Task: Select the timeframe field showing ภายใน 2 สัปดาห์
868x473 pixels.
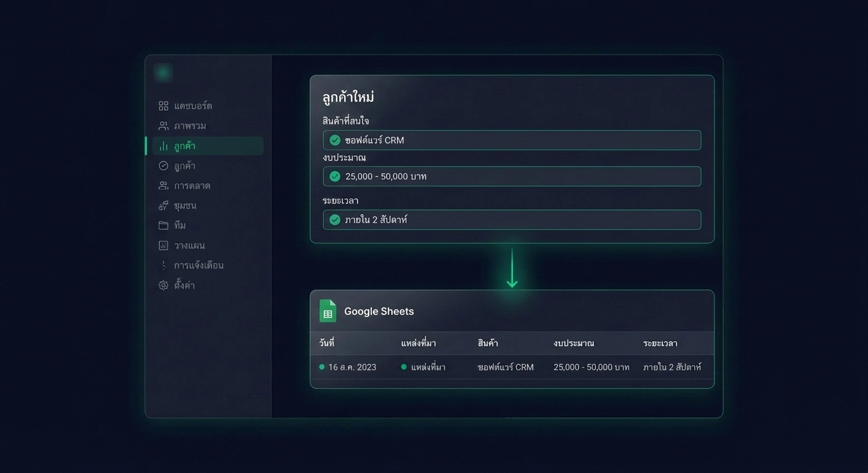Action: coord(512,220)
